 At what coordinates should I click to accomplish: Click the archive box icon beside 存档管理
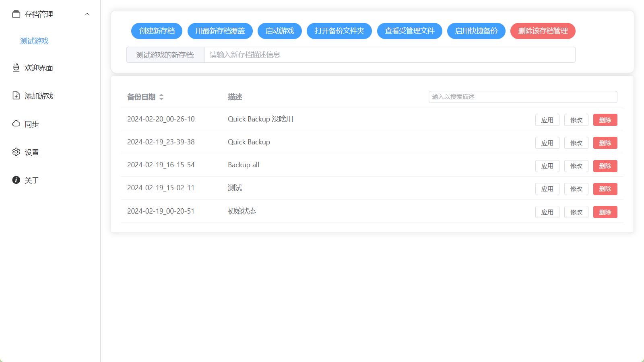(x=16, y=14)
